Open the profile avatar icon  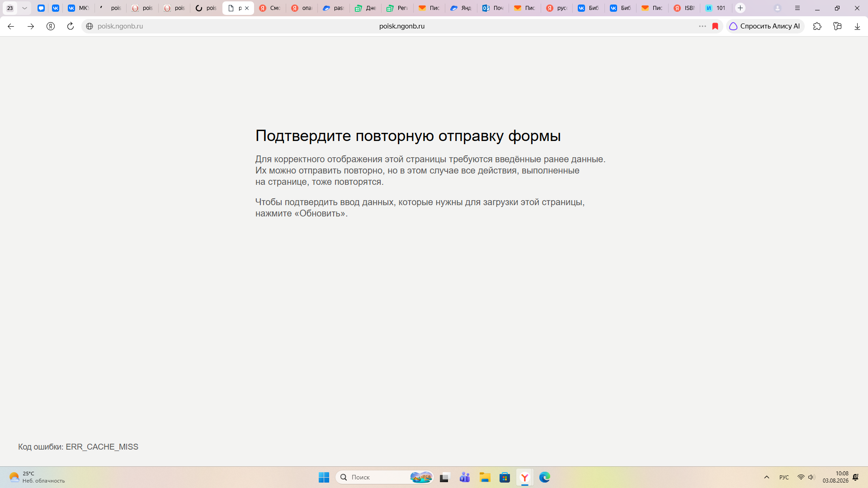pyautogui.click(x=778, y=8)
